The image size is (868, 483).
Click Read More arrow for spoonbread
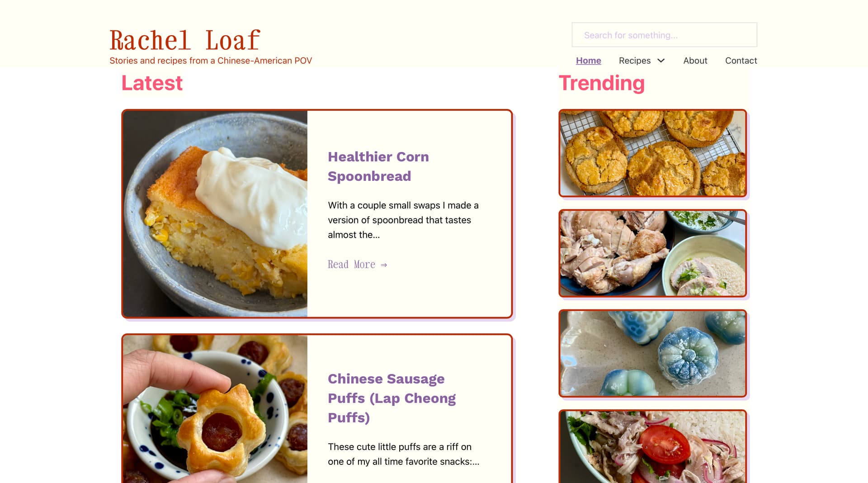[x=357, y=265]
